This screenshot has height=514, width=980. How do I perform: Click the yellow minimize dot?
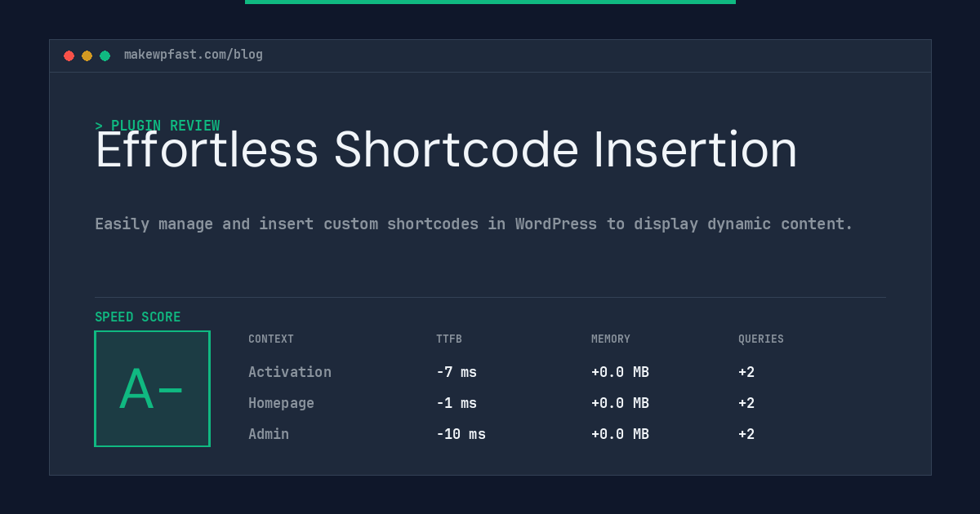87,55
